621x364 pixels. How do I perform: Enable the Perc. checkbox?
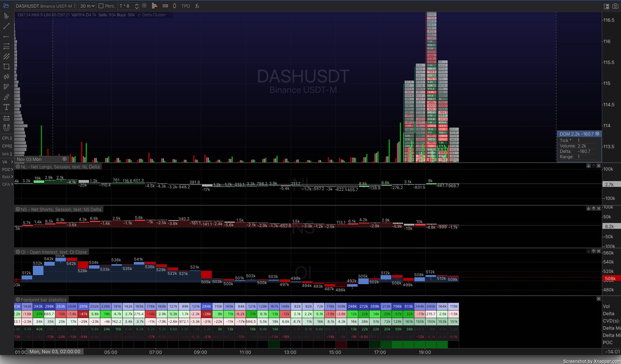[x=101, y=6]
